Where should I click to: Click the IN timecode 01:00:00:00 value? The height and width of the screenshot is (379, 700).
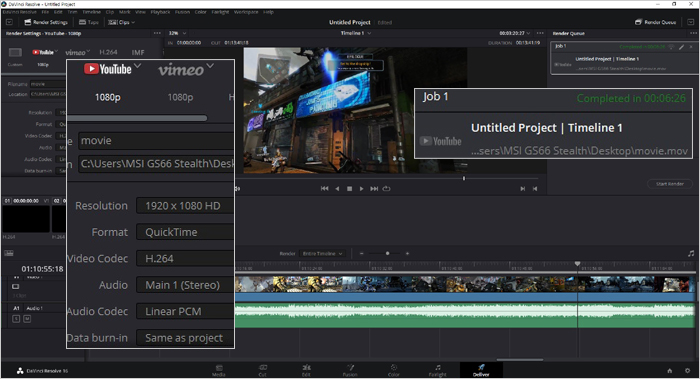point(189,43)
